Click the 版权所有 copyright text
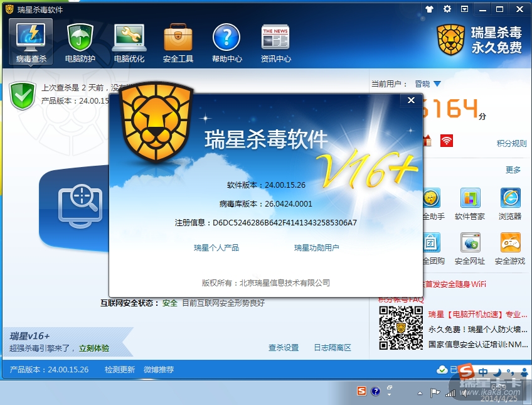The width and height of the screenshot is (532, 405). pos(265,283)
